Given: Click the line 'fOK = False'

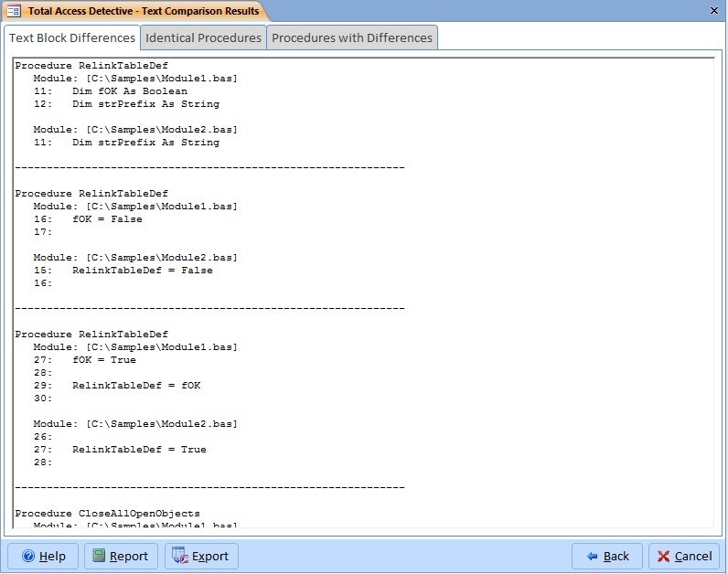Looking at the screenshot, I should [107, 219].
